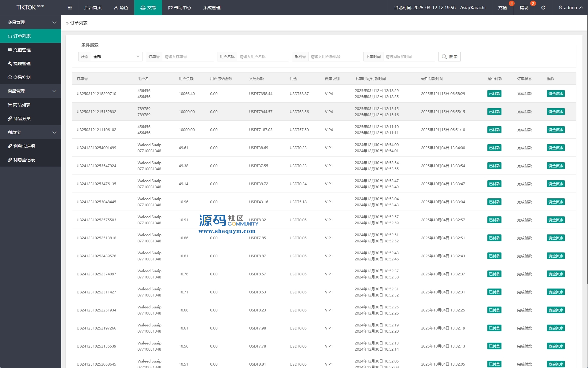Click 资金流水 for order UB2412310253476135
The image size is (588, 368).
point(556,184)
